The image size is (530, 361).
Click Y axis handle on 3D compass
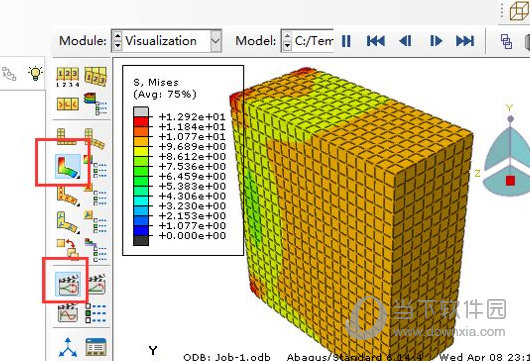coord(510,119)
